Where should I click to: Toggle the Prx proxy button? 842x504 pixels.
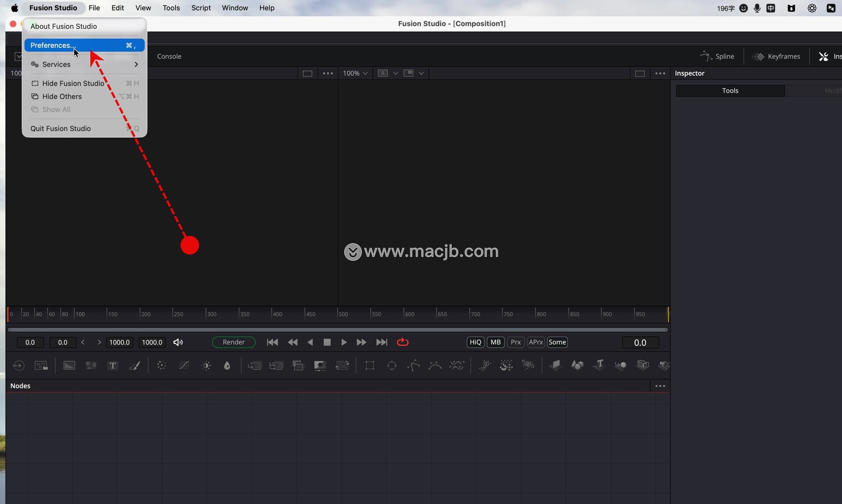pos(516,342)
